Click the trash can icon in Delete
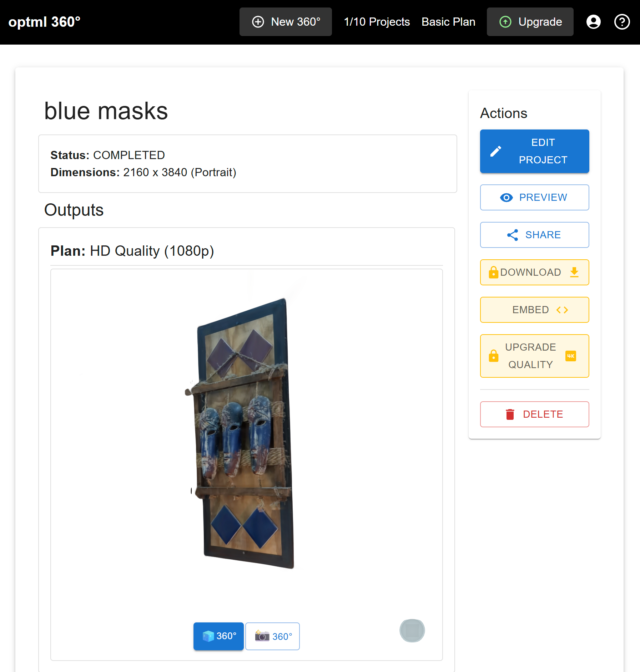 [x=510, y=414]
